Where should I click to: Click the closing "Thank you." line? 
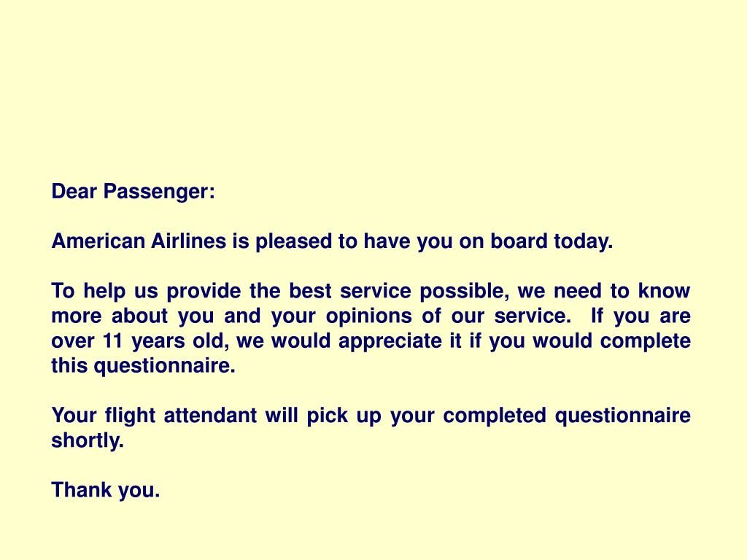[x=106, y=490]
